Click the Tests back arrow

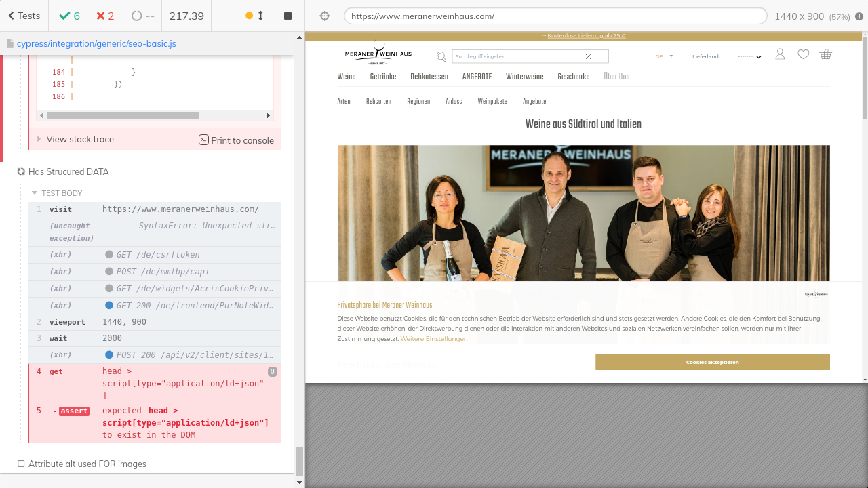(x=24, y=16)
